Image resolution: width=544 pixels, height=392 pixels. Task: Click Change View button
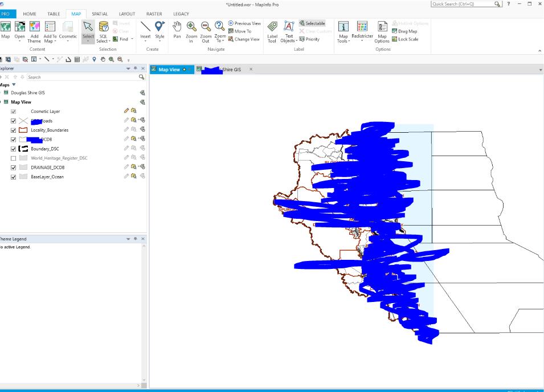click(x=244, y=39)
